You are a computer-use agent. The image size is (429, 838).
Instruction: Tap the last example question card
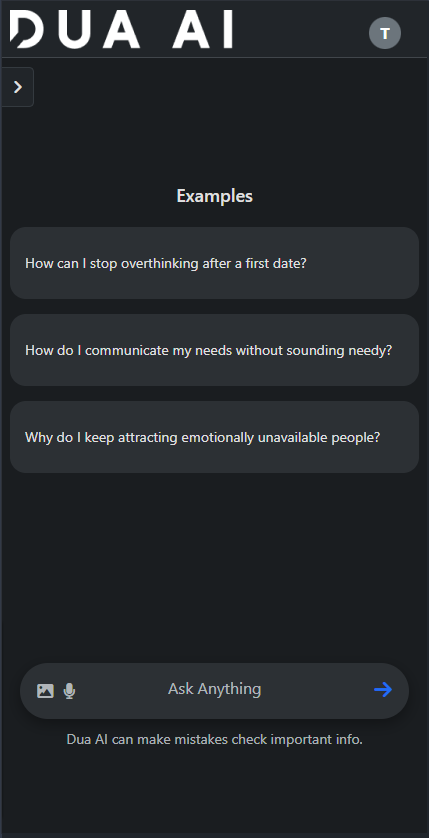pos(214,437)
